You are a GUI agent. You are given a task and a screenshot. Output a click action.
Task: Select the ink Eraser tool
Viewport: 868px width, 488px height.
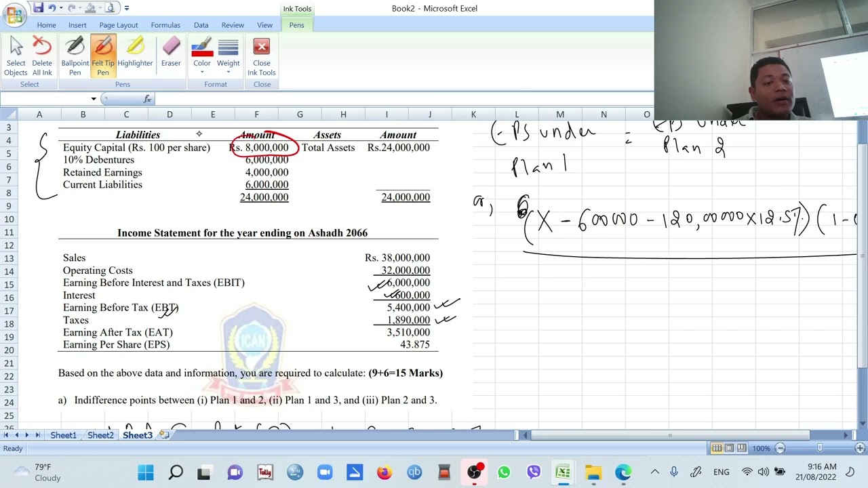tap(171, 53)
